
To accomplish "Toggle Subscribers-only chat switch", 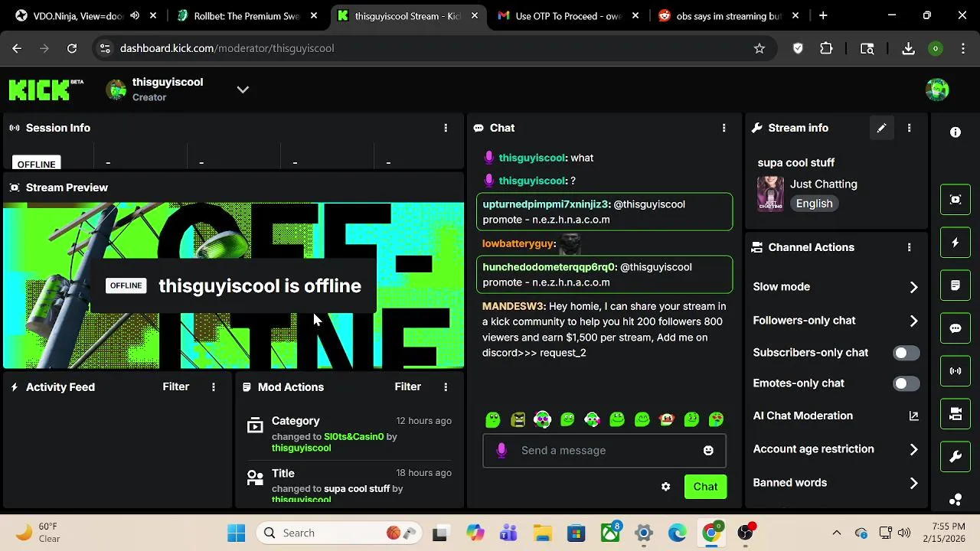I will 906,353.
